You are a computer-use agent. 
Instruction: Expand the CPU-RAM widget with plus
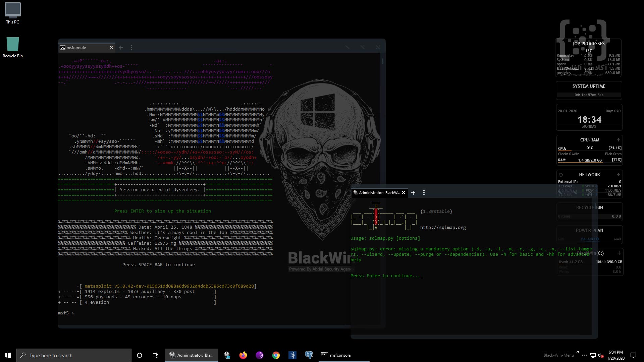tap(618, 140)
